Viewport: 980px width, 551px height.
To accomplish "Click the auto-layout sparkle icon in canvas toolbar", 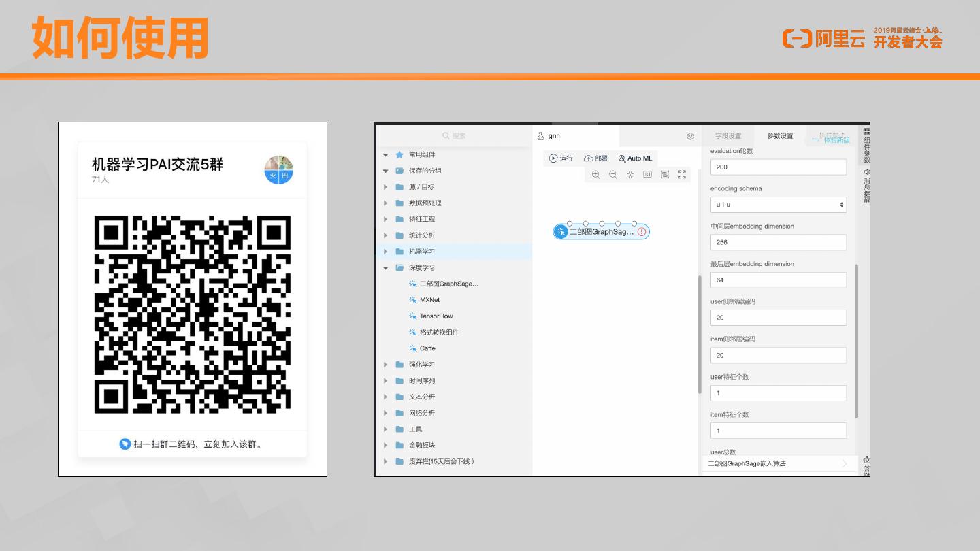I will pos(630,175).
